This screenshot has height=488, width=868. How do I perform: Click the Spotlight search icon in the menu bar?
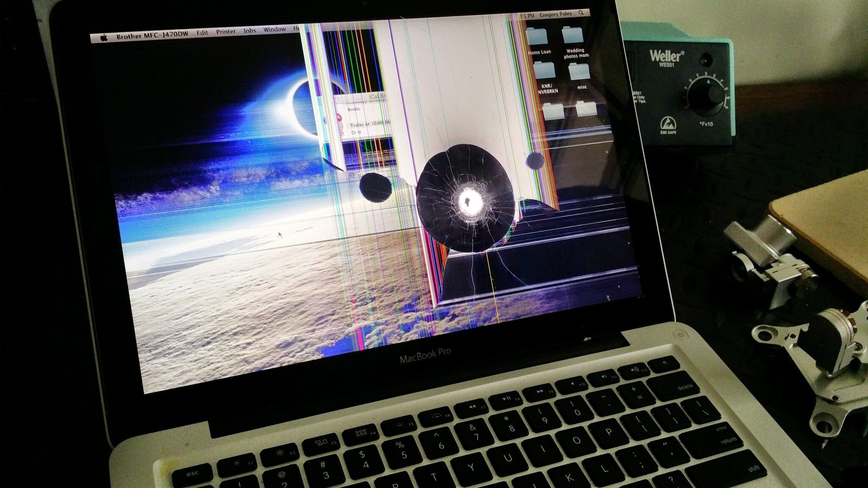click(x=581, y=14)
